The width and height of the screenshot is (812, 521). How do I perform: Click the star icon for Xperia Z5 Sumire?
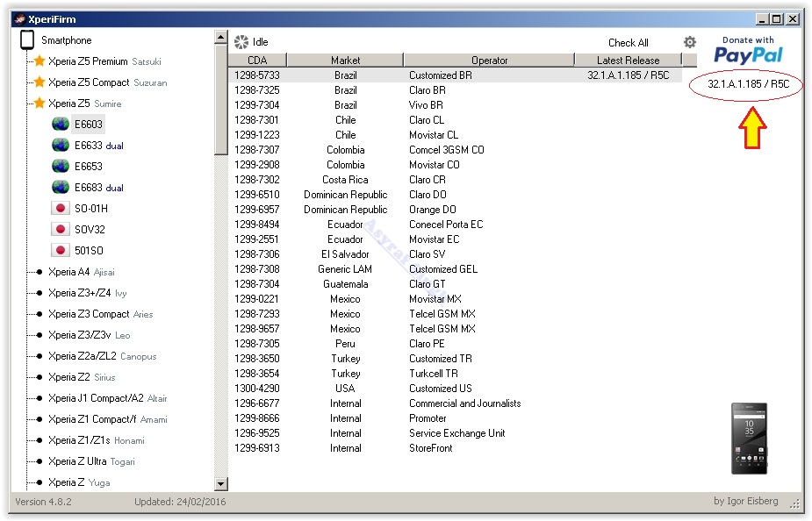click(x=40, y=103)
